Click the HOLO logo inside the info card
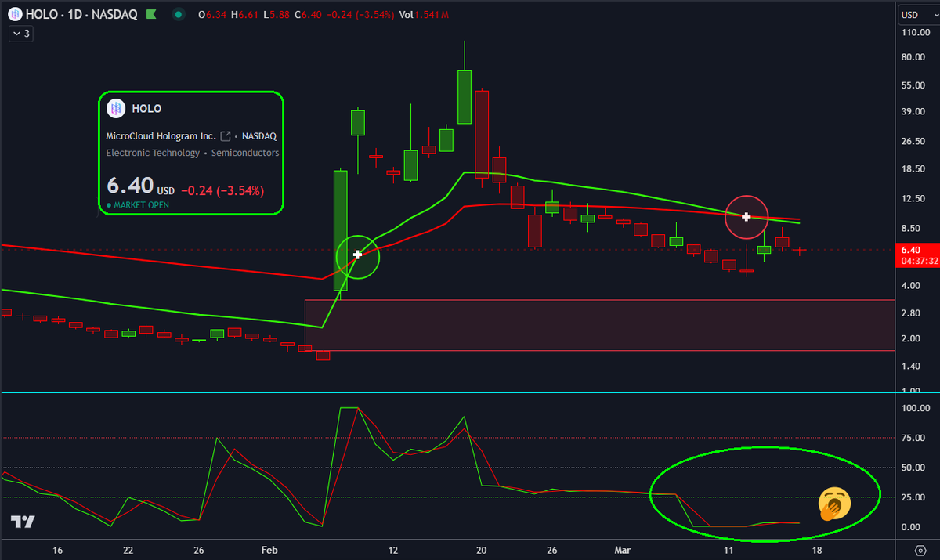 tap(116, 109)
